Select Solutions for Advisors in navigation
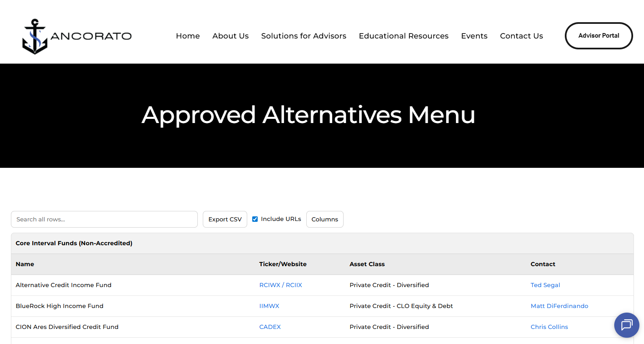The width and height of the screenshot is (644, 344). coord(303,36)
